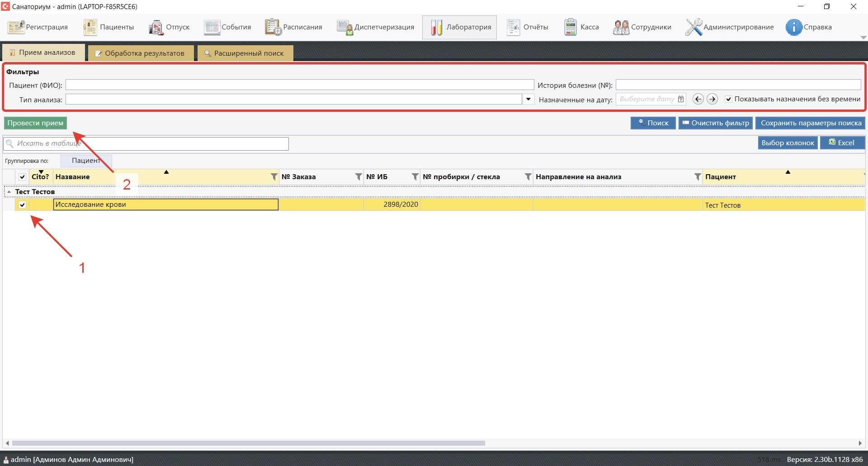The width and height of the screenshot is (868, 466).
Task: Collapse the Тест Тестов patient group
Action: (9, 192)
